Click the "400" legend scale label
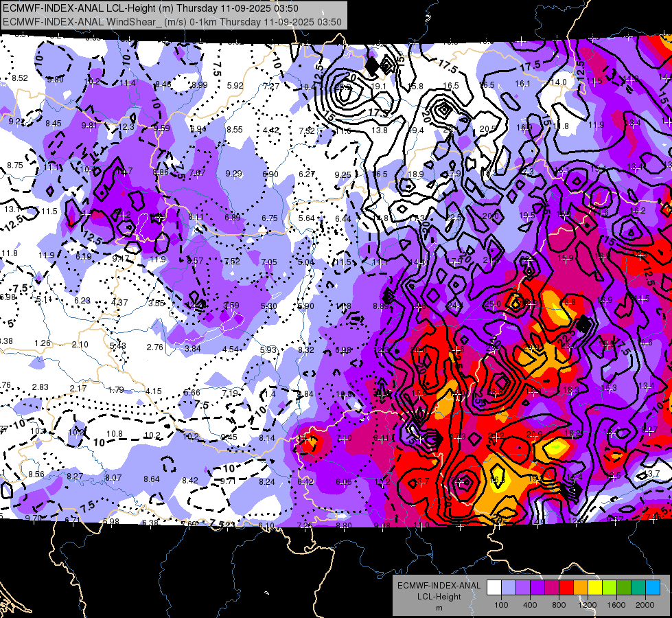 530,605
